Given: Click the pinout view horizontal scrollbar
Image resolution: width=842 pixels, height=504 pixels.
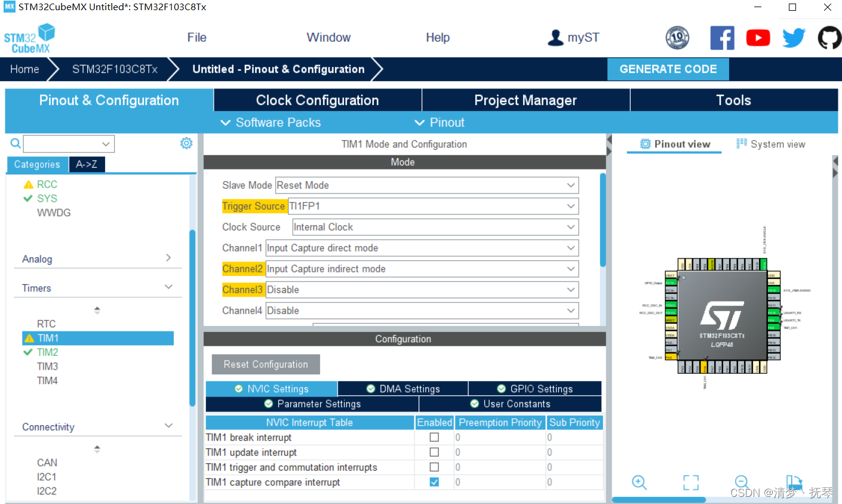Looking at the screenshot, I should [659, 500].
